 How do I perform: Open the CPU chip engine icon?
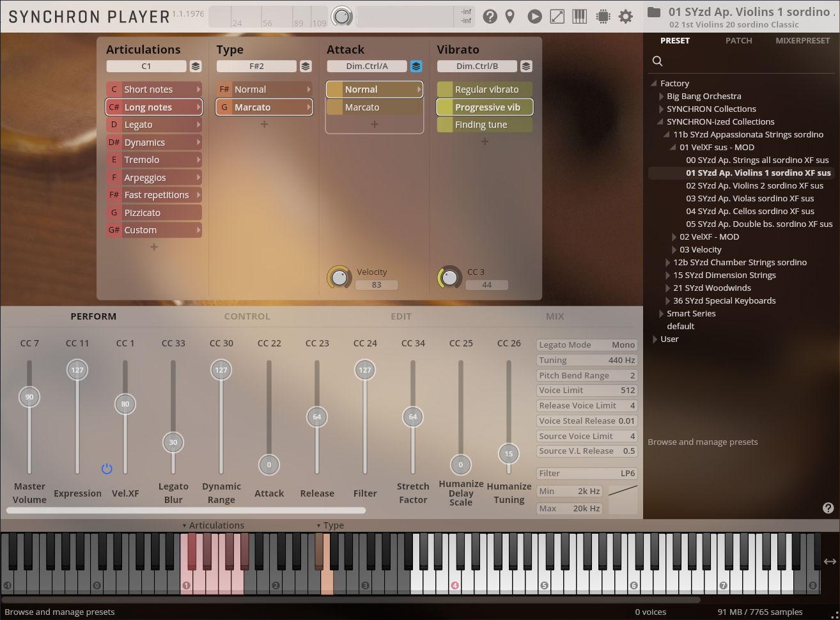pyautogui.click(x=603, y=17)
